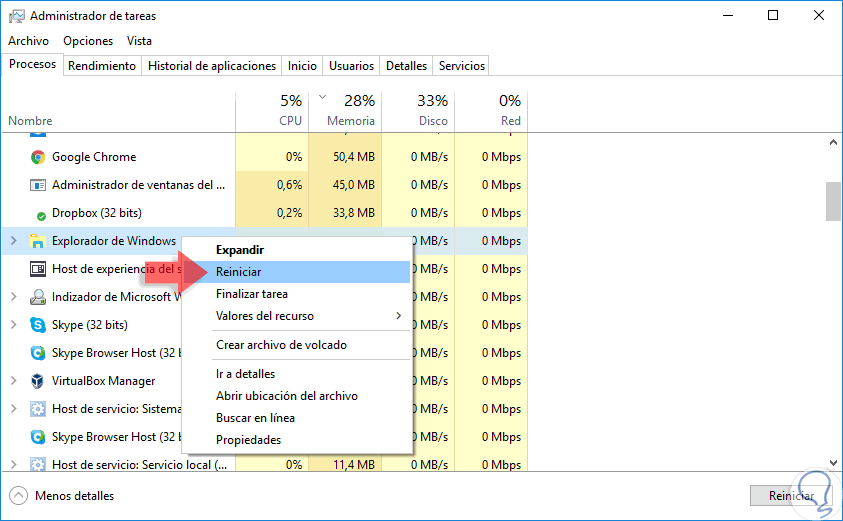
Task: Click the Menos detalles link
Action: (x=75, y=496)
